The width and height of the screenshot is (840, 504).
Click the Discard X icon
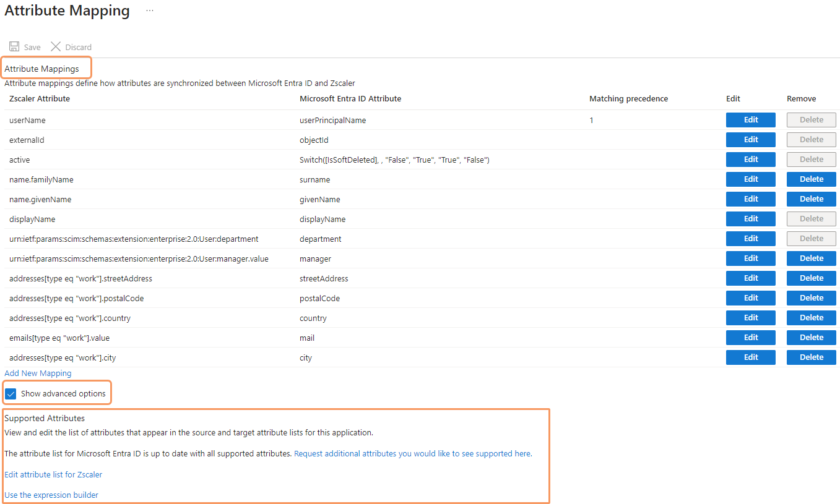[56, 46]
